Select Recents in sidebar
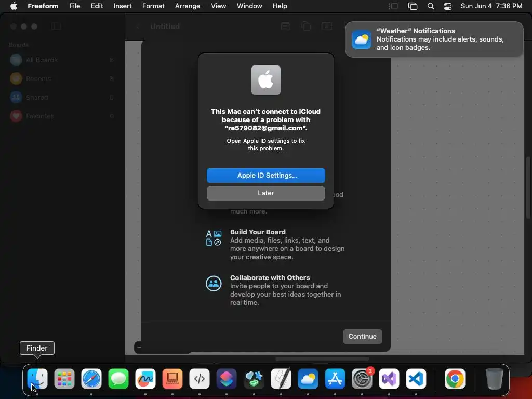532x399 pixels. point(62,79)
